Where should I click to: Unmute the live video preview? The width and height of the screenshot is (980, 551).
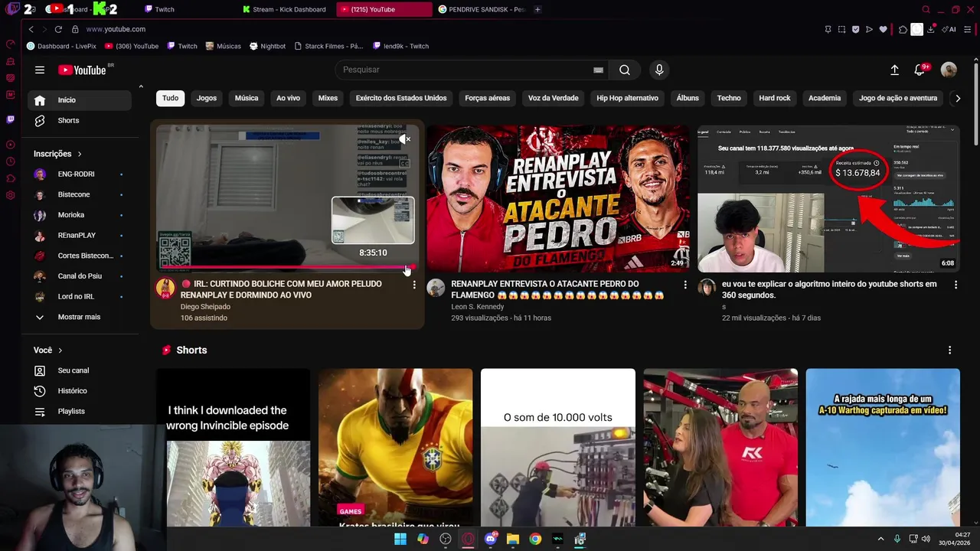tap(404, 139)
